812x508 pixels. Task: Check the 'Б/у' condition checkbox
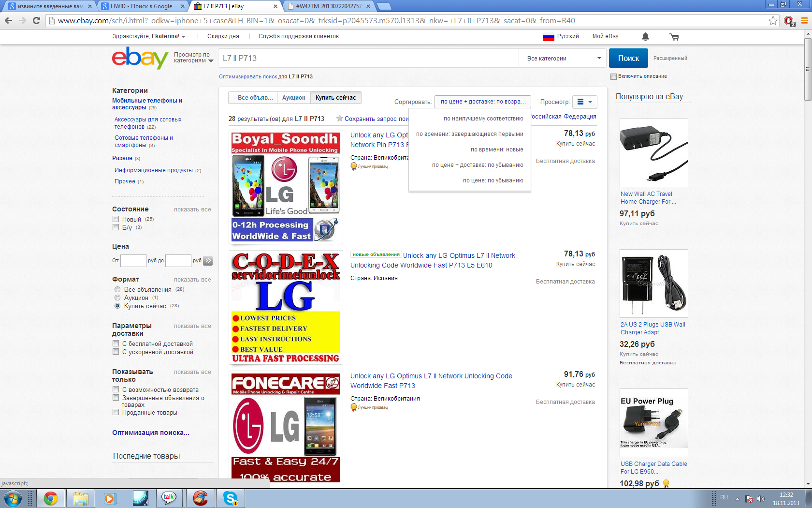tap(116, 227)
